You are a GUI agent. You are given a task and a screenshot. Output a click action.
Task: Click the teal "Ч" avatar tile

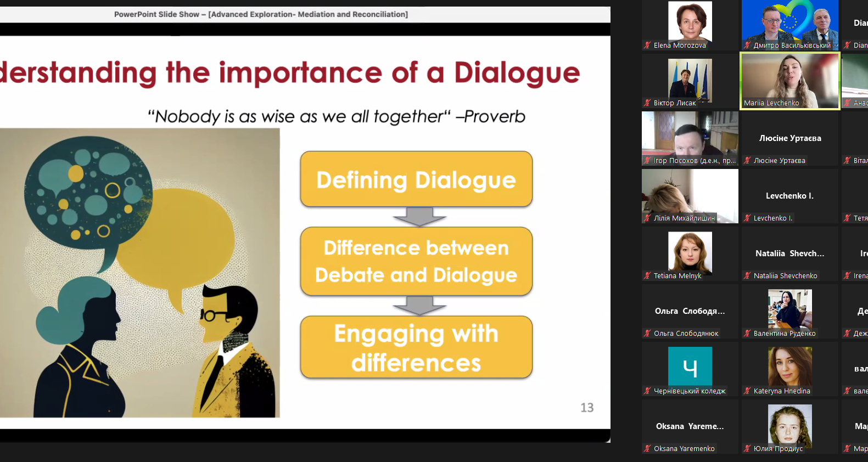[x=690, y=366]
